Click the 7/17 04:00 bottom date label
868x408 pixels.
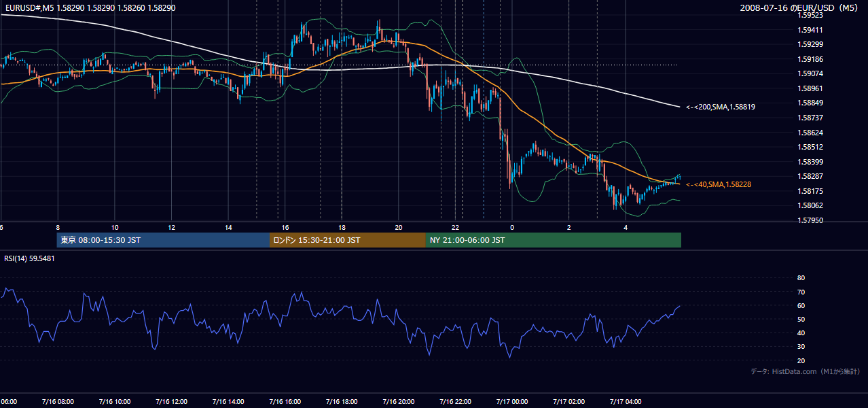(x=625, y=402)
